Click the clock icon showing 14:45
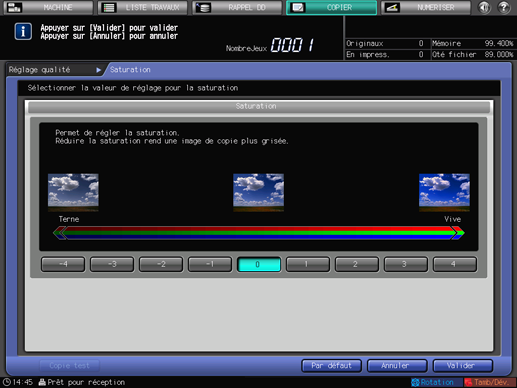 [7, 382]
